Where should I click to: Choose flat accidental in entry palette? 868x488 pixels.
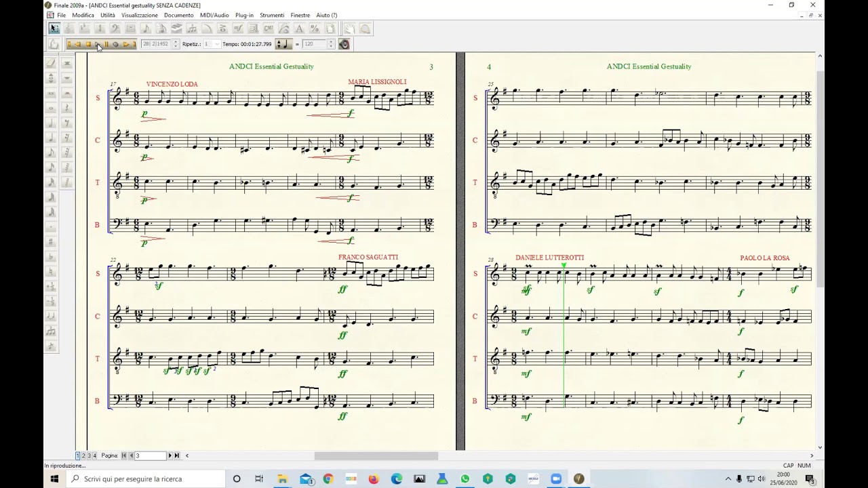pos(51,257)
